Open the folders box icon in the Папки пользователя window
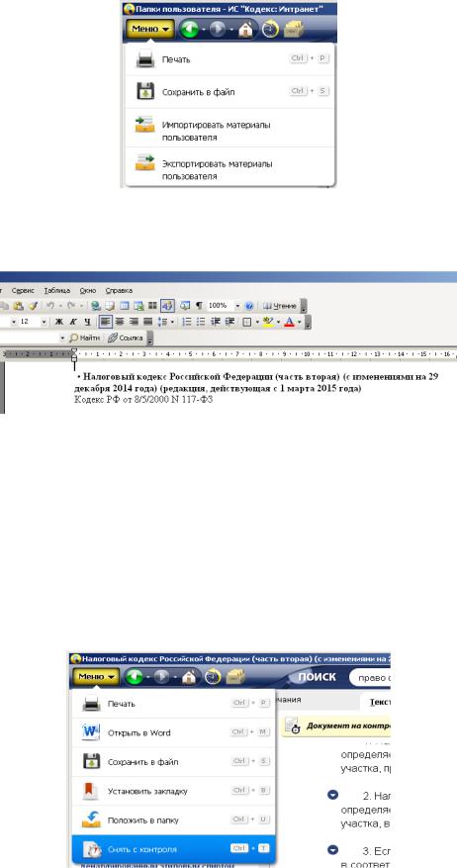The image size is (457, 868). 293,29
